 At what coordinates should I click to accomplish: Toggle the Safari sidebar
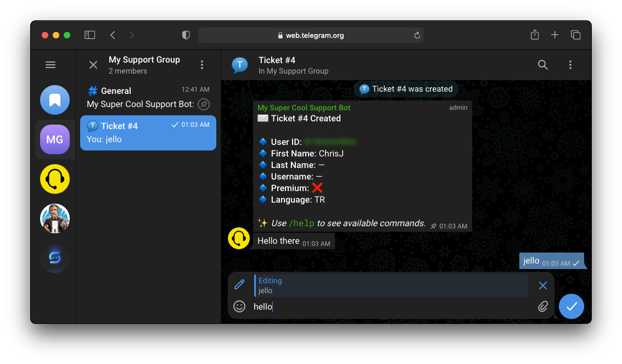(x=89, y=35)
